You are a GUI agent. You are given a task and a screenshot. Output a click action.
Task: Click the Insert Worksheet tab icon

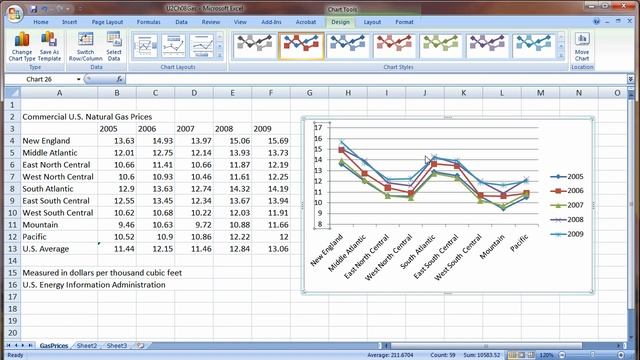pos(140,346)
